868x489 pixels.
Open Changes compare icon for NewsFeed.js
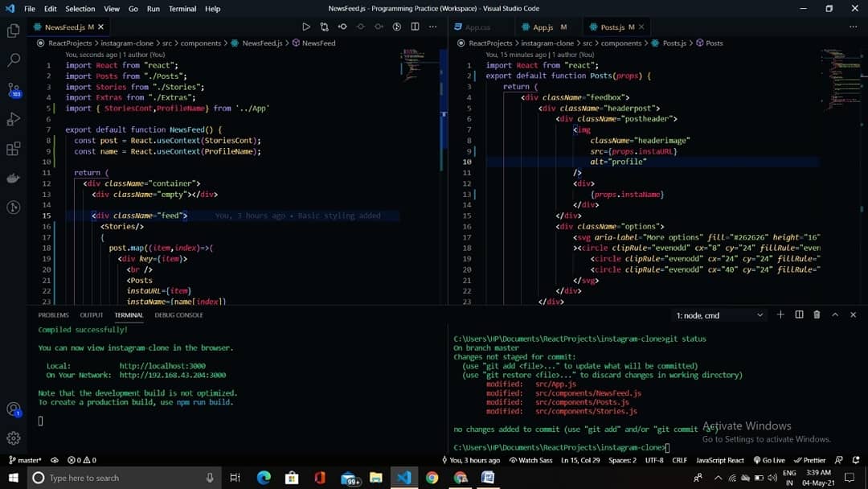pos(325,27)
